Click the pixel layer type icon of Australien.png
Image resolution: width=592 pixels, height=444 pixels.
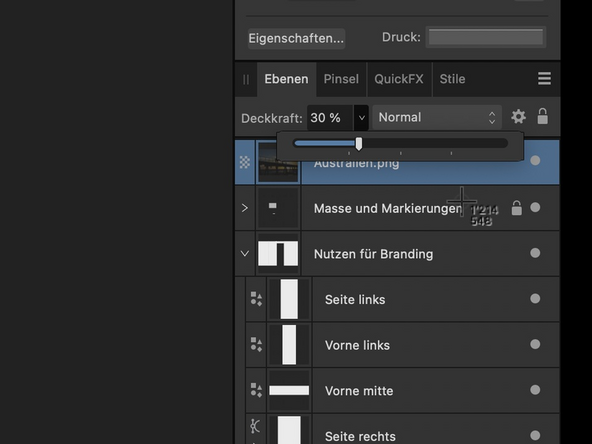tap(245, 162)
